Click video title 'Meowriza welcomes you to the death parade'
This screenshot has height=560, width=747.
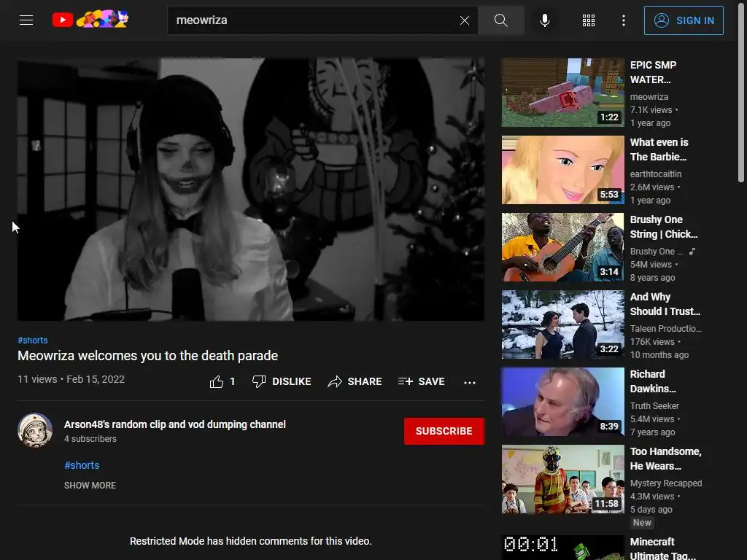pyautogui.click(x=147, y=356)
